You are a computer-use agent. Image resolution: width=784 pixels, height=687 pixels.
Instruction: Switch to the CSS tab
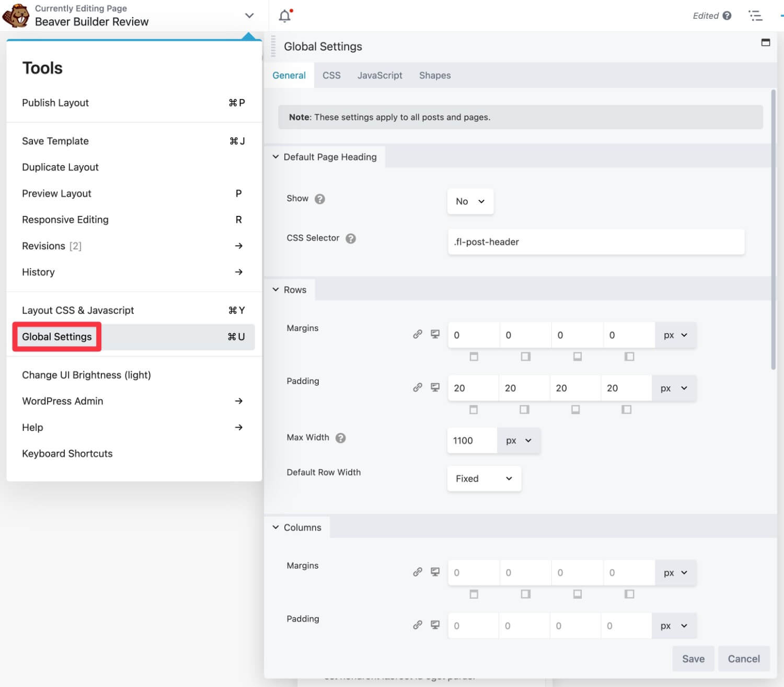point(331,75)
